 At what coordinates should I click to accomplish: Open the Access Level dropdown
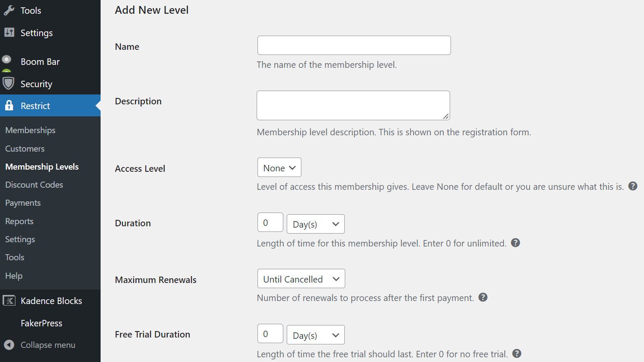(279, 167)
